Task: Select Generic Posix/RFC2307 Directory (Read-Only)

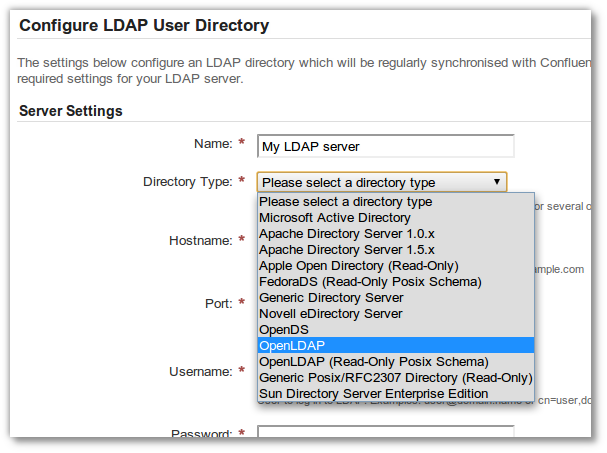Action: click(395, 377)
